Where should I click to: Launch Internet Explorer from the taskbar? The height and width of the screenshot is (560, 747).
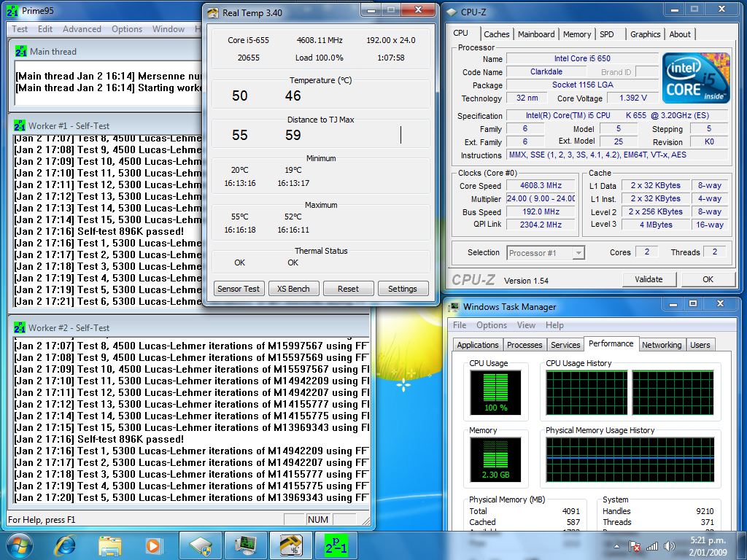pos(65,545)
